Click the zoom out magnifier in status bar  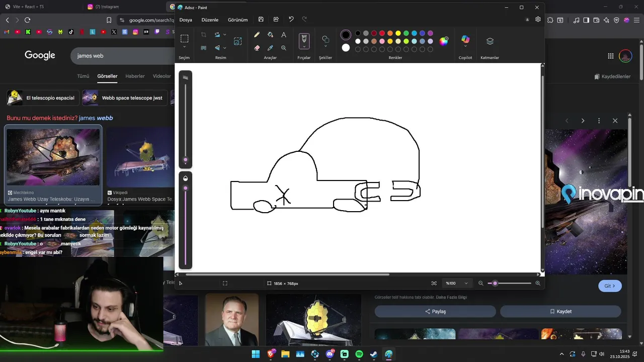pyautogui.click(x=480, y=284)
